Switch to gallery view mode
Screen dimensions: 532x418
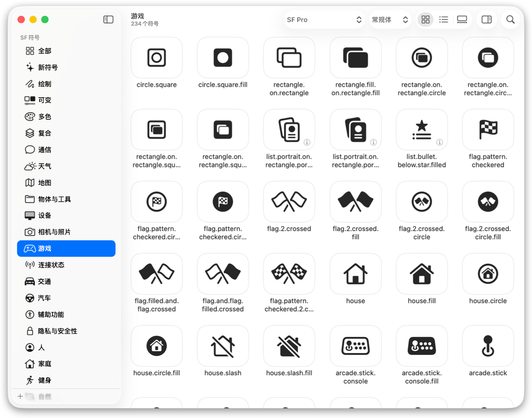click(x=462, y=19)
